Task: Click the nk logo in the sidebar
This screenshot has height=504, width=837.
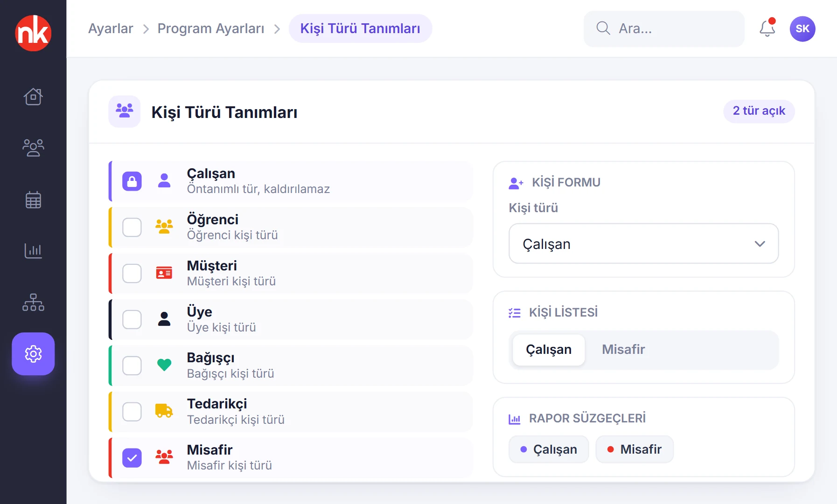Action: coord(33,33)
